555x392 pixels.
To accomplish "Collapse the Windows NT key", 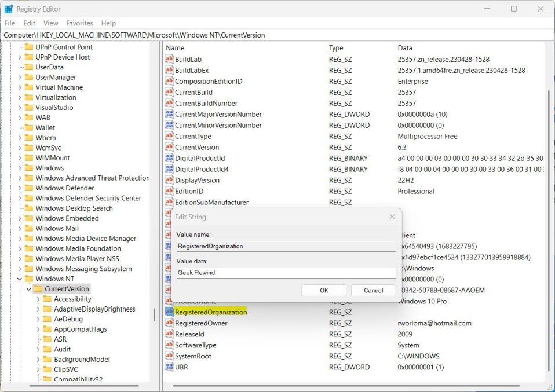I will 19,279.
